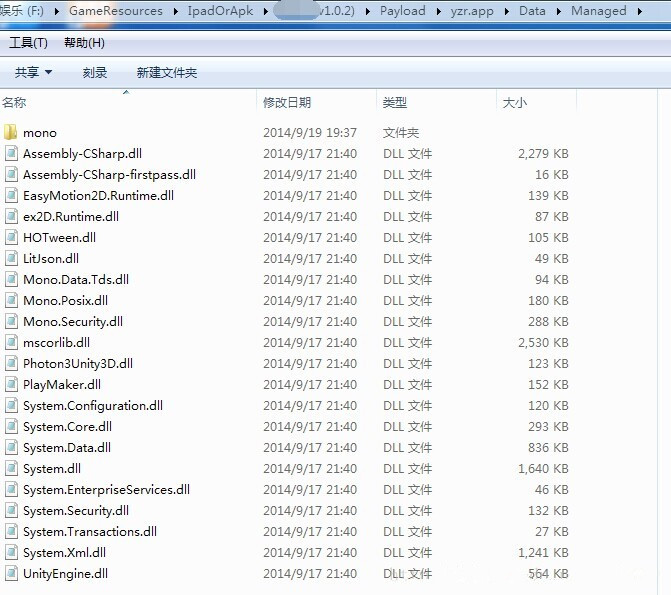
Task: Click the 2,530 KB size cell
Action: point(543,342)
